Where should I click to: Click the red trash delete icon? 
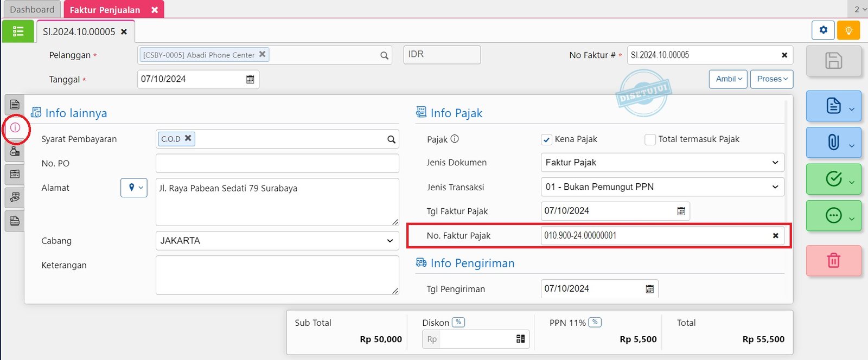833,261
